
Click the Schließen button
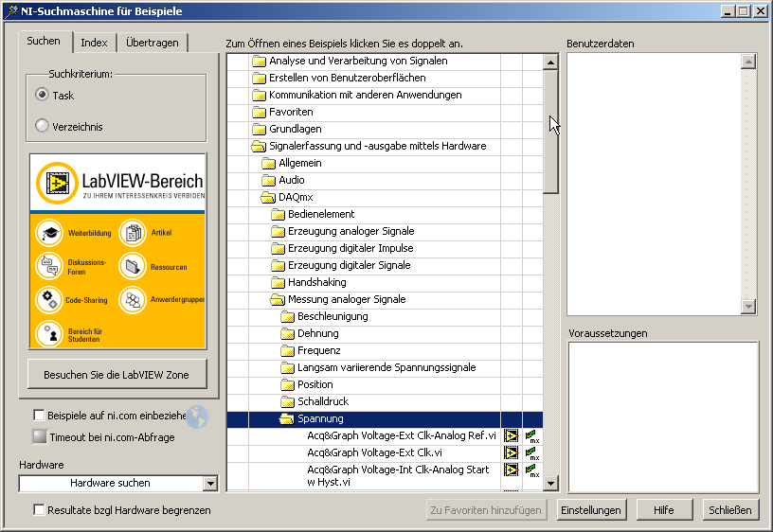pos(730,510)
